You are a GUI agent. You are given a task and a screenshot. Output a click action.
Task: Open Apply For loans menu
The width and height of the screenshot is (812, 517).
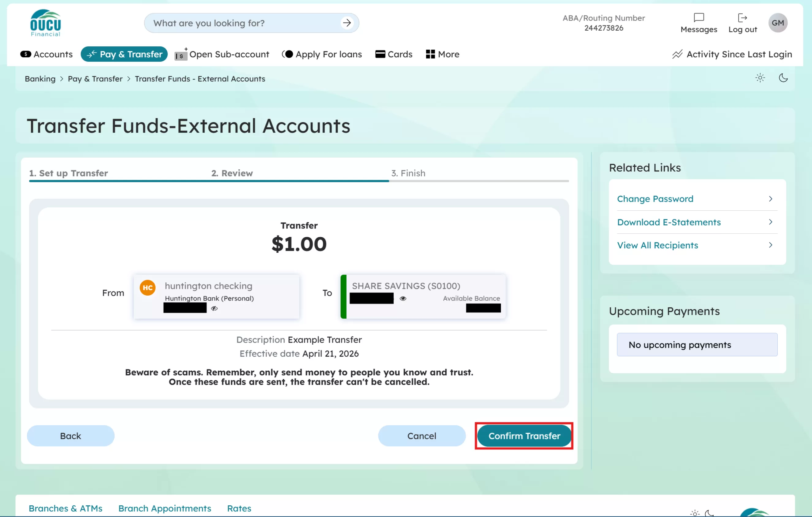point(322,54)
